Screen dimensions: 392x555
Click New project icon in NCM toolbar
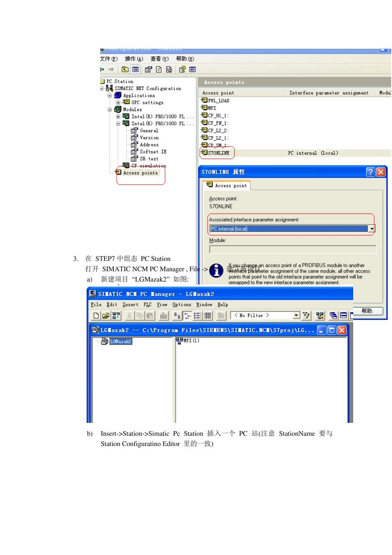tap(96, 315)
